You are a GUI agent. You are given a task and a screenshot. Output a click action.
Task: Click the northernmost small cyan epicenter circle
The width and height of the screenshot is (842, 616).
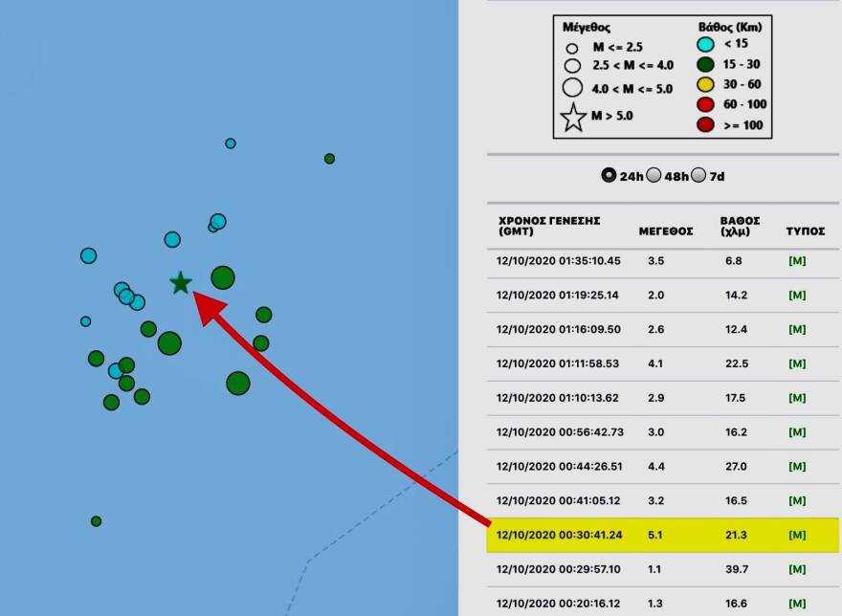(x=231, y=143)
